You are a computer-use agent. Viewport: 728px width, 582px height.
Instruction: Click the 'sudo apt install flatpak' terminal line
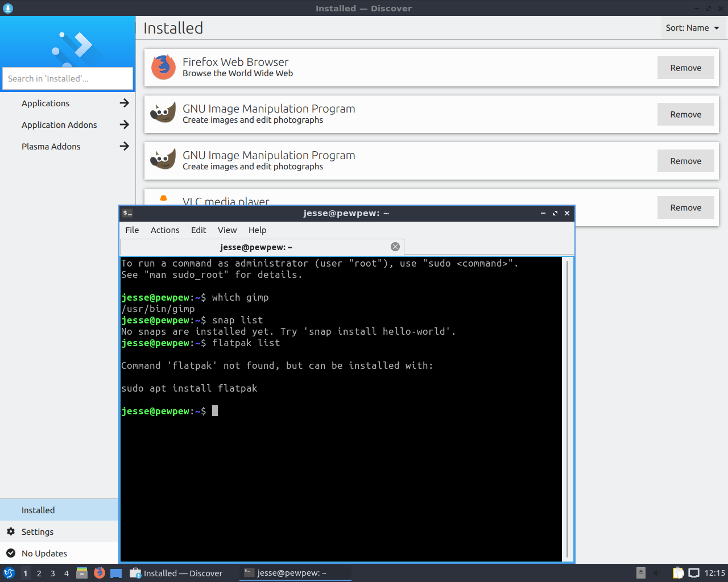189,388
